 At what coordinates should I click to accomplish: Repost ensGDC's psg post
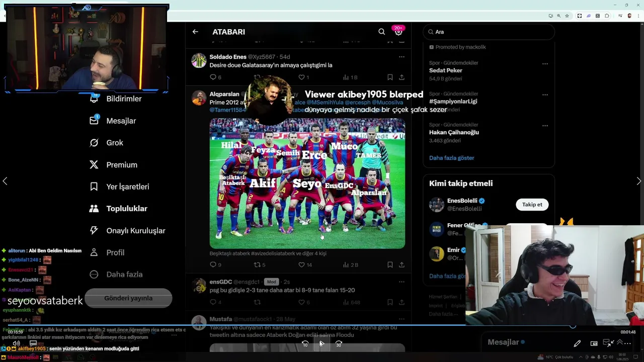tap(257, 302)
